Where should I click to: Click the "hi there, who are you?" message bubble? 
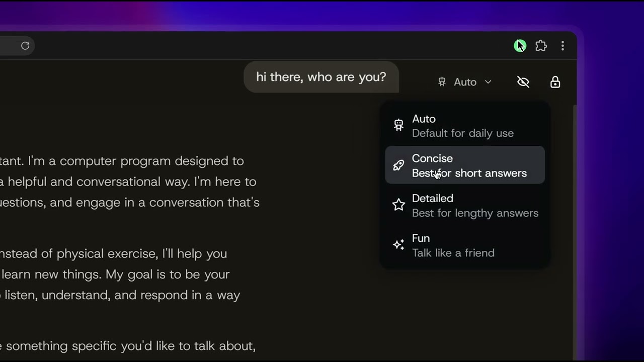(321, 77)
